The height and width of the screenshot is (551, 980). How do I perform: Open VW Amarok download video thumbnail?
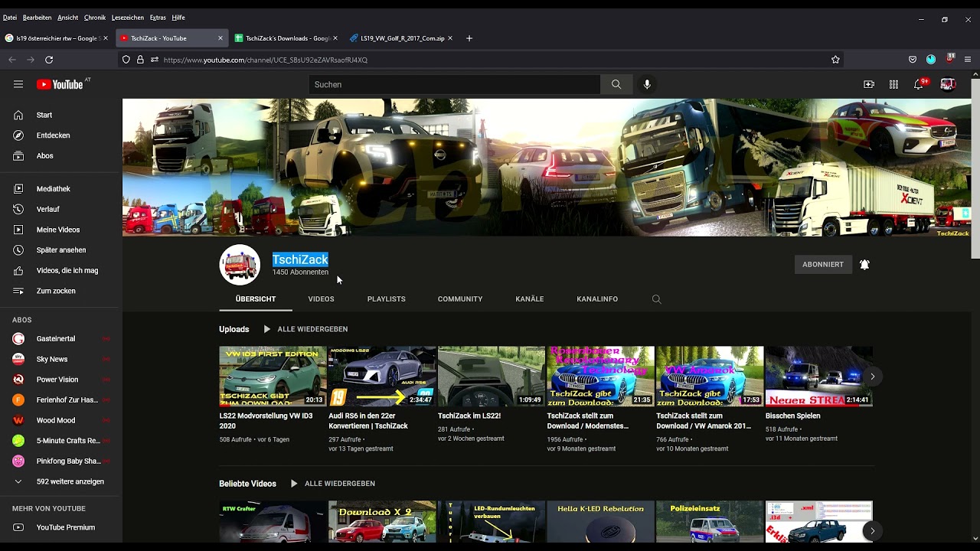point(710,377)
